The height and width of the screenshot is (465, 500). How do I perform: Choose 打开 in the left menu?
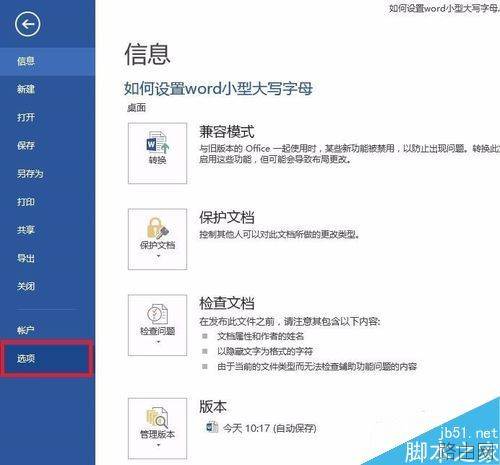47,117
